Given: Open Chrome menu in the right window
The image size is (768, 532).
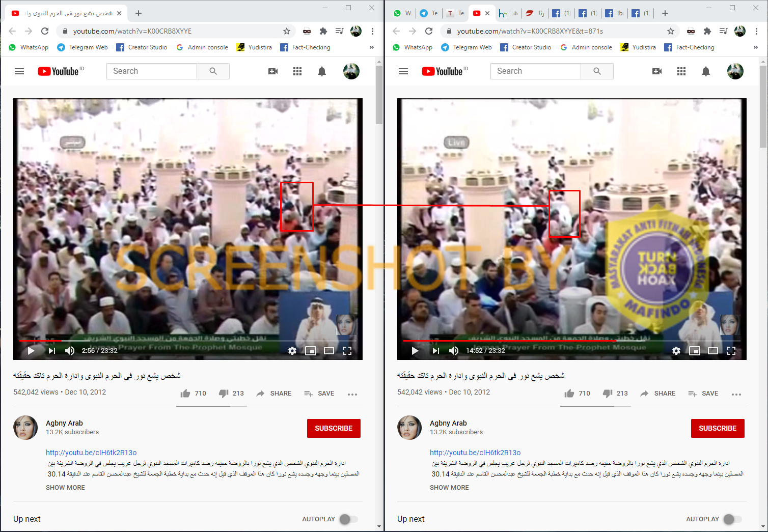Looking at the screenshot, I should tap(757, 31).
